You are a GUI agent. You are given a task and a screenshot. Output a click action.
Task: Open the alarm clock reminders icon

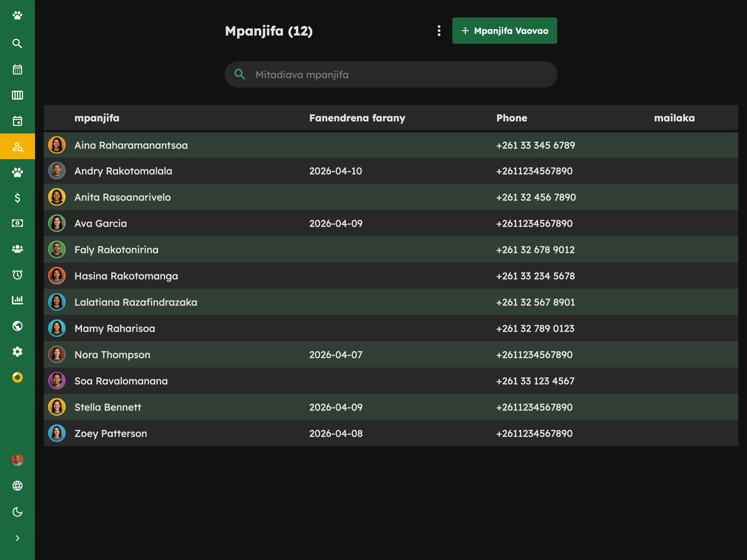tap(17, 275)
